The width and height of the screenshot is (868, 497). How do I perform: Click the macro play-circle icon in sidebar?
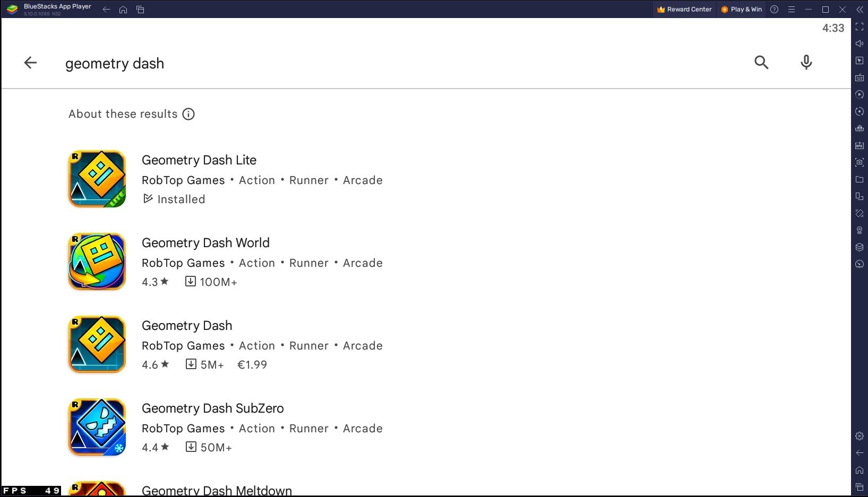(860, 94)
